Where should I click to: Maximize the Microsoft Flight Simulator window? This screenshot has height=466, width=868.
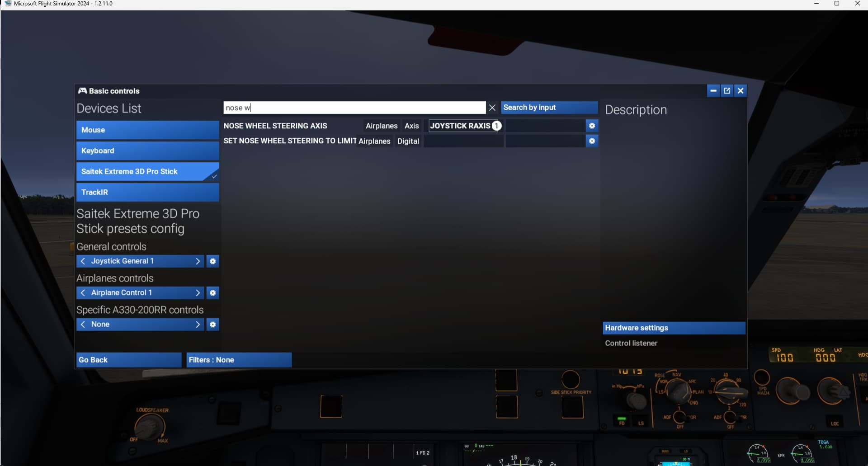tap(837, 4)
